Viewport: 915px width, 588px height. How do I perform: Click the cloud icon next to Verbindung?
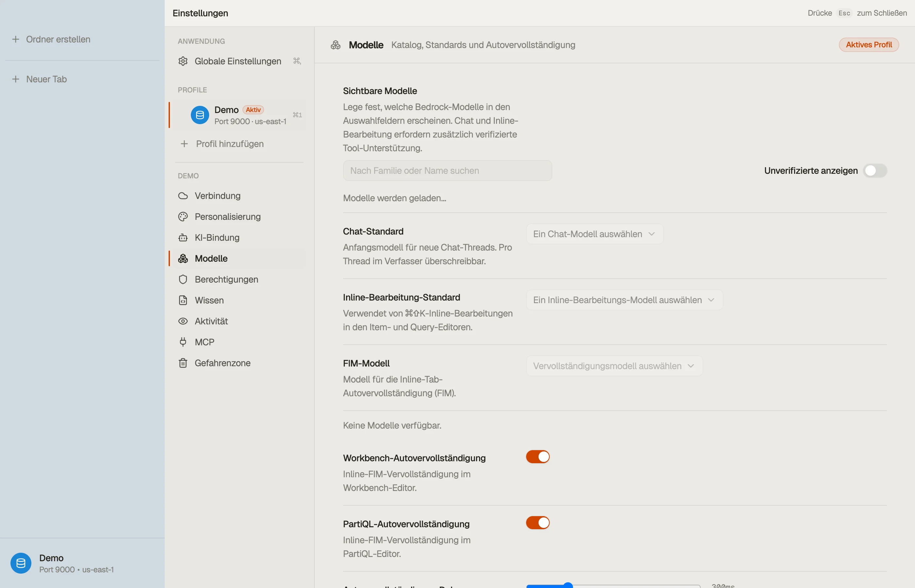pyautogui.click(x=183, y=196)
